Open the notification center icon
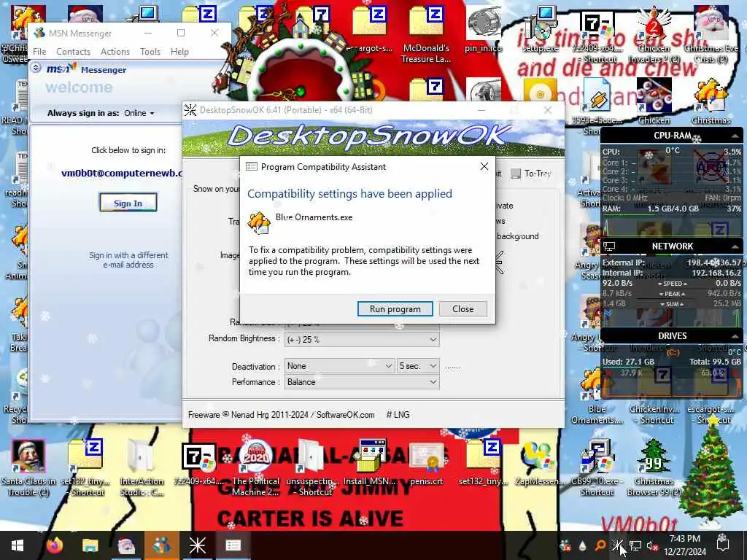This screenshot has height=560, width=747. tap(723, 545)
